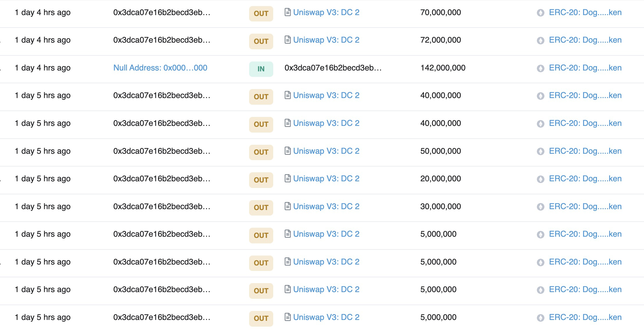Click token logo icon in 142,000,000 row
The image size is (644, 333).
point(540,68)
